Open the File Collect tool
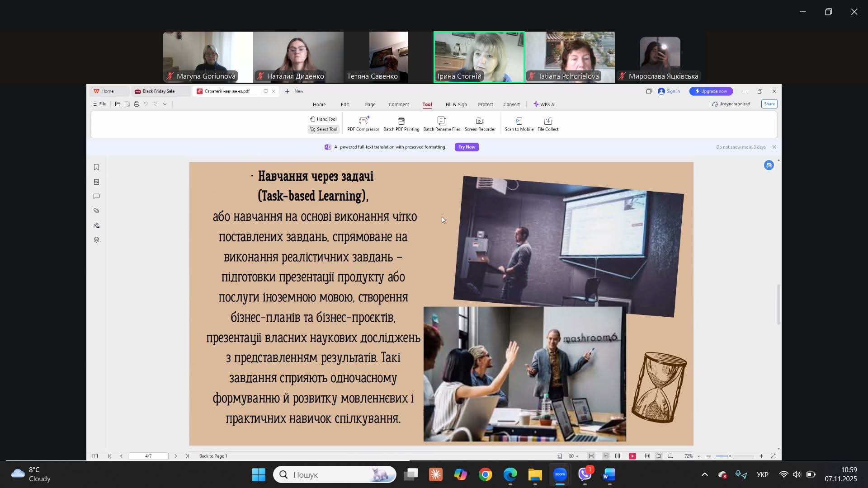 click(x=547, y=123)
